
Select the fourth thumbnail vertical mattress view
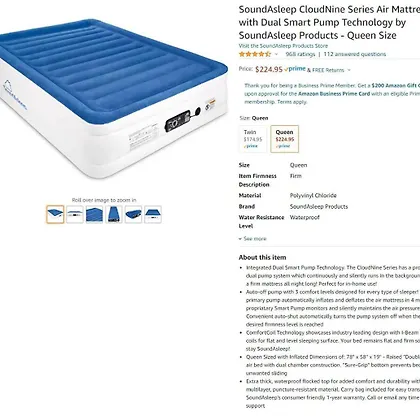(114, 214)
